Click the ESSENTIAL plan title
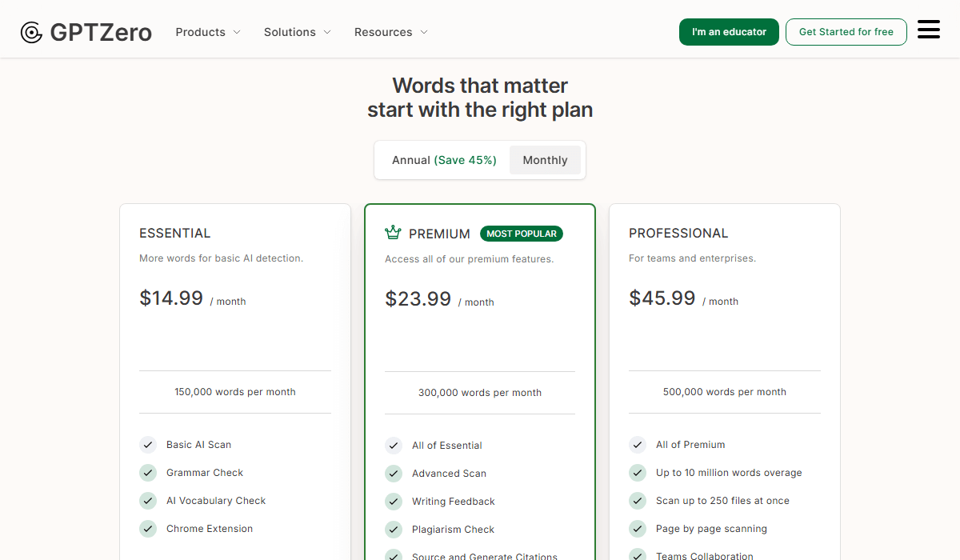The height and width of the screenshot is (560, 960). pos(174,233)
